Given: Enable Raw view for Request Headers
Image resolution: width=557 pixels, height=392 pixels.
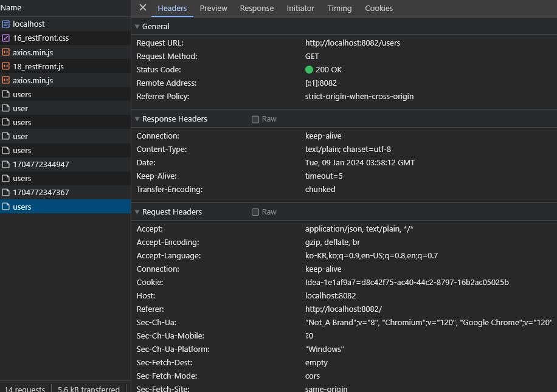Looking at the screenshot, I should pos(255,212).
